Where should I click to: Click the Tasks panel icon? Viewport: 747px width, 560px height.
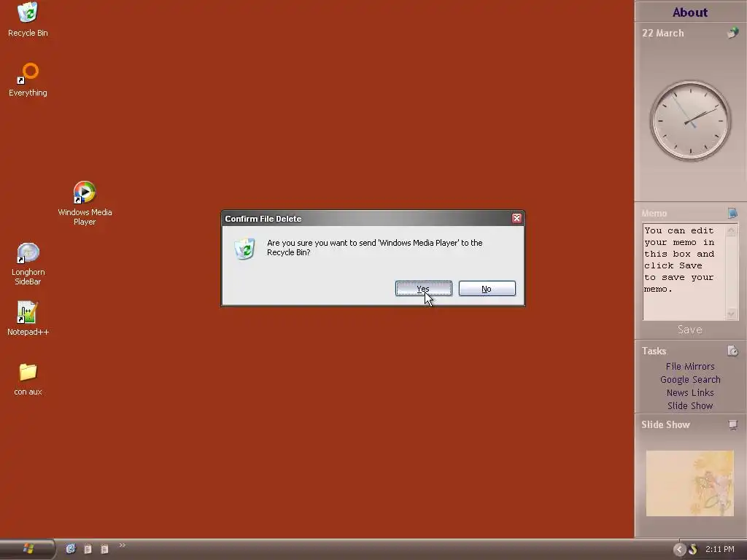(732, 351)
